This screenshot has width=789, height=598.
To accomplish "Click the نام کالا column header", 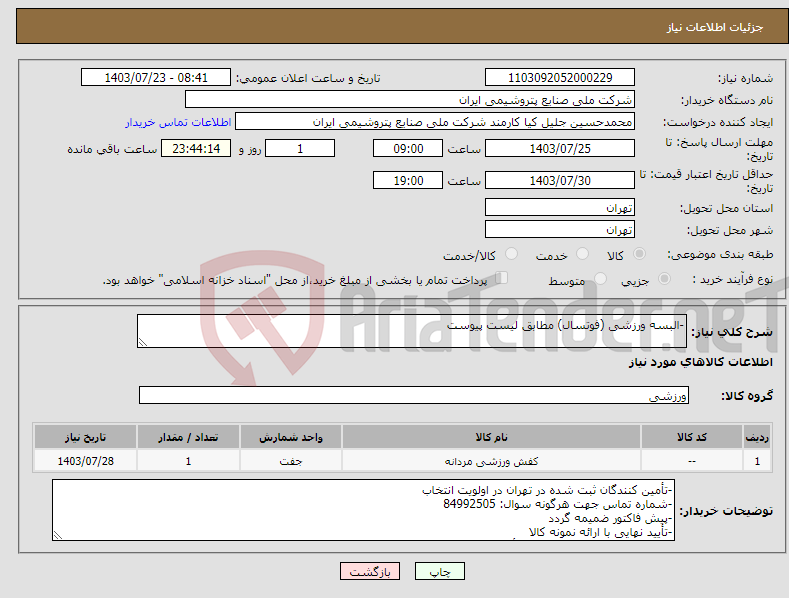I will (491, 437).
